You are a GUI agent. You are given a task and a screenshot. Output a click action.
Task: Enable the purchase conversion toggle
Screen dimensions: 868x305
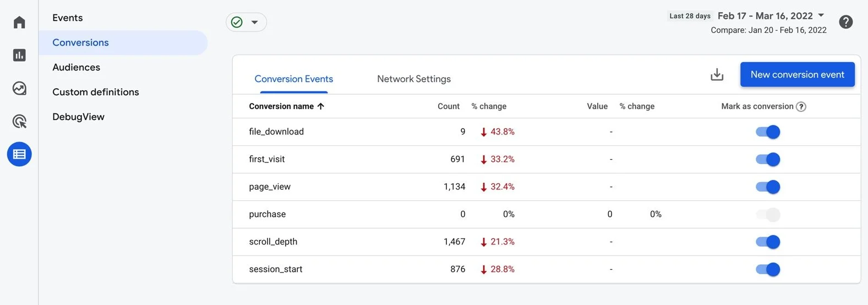(x=768, y=215)
